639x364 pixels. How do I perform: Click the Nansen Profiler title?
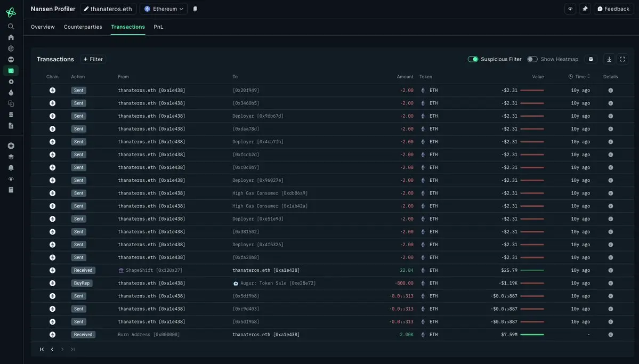pyautogui.click(x=53, y=9)
